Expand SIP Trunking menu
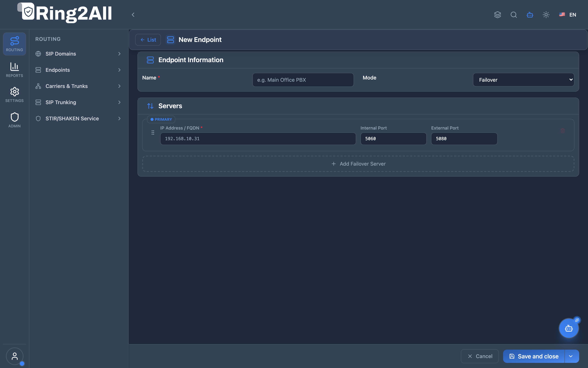 click(x=78, y=102)
